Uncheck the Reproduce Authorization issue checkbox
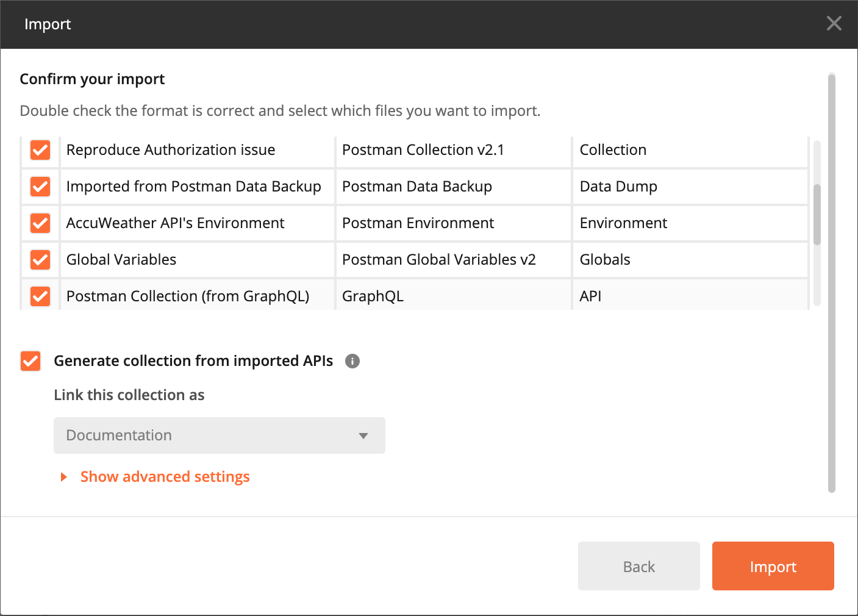The height and width of the screenshot is (616, 858). point(40,150)
